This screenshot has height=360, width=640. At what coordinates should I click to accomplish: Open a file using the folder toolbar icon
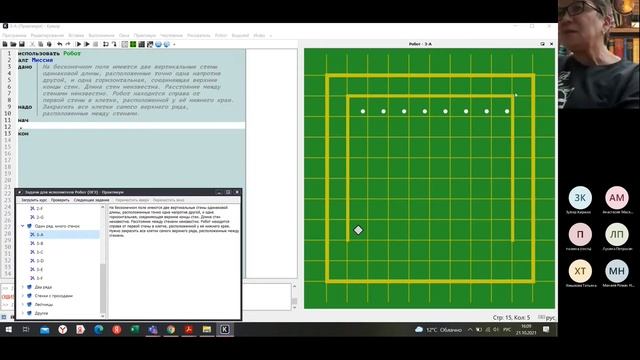click(x=13, y=44)
